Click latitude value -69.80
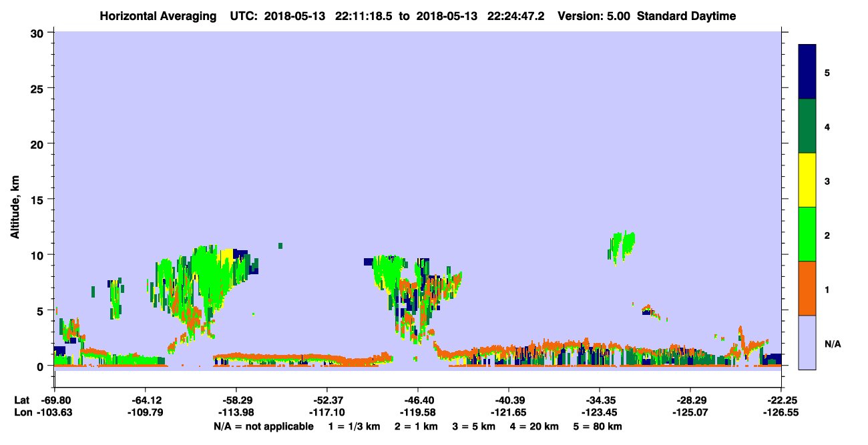868x445 pixels. (54, 400)
